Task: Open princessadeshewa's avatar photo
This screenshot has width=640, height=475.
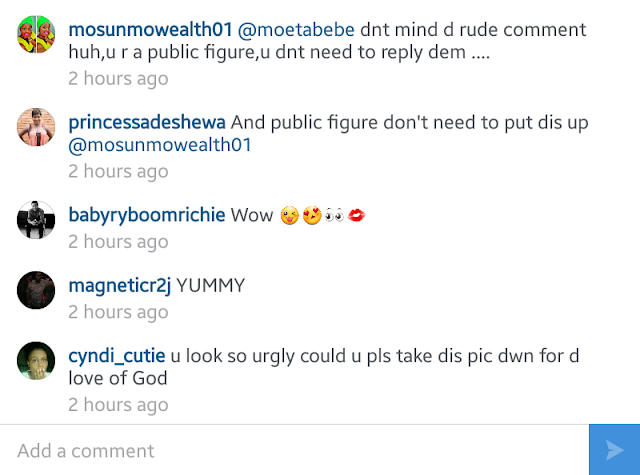Action: [36, 127]
